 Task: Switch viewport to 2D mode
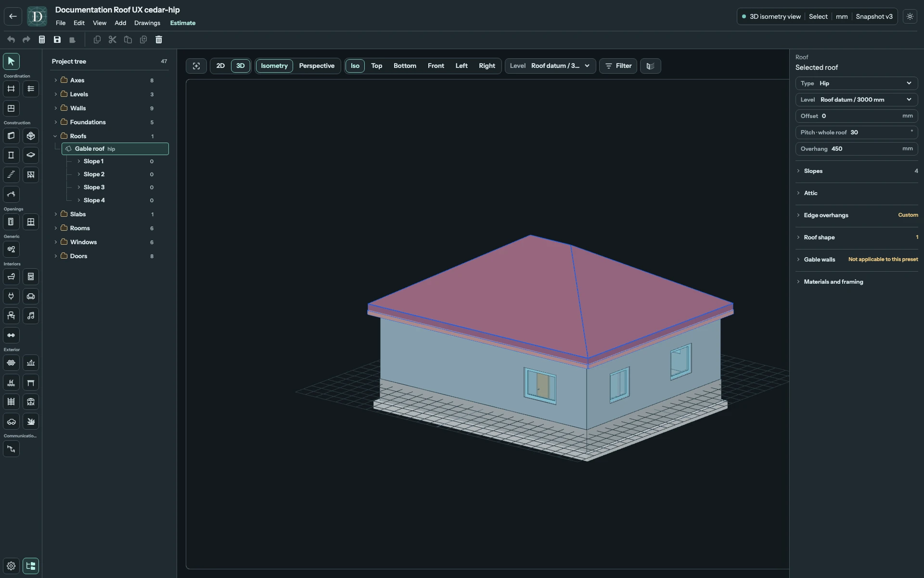pyautogui.click(x=220, y=66)
